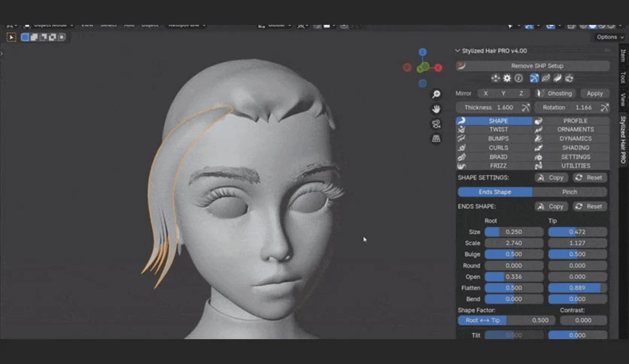Click Reset next to ENDS SHAPE

pyautogui.click(x=589, y=207)
